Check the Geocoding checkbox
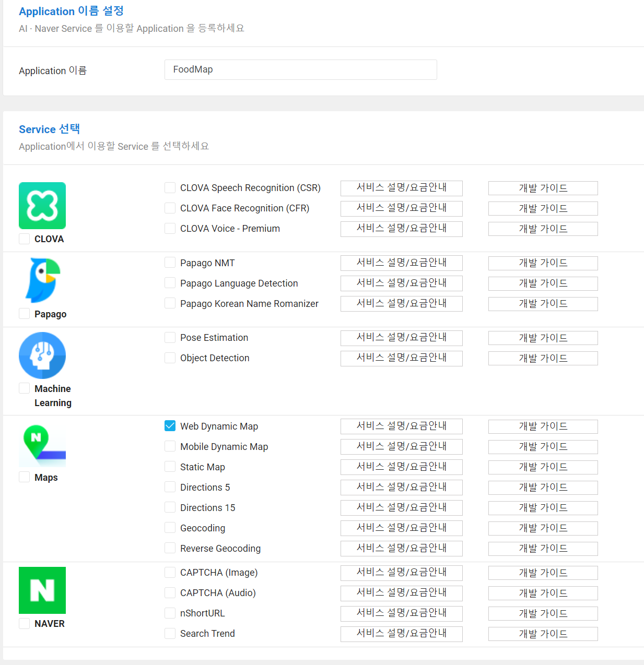This screenshot has height=665, width=644. pos(170,528)
